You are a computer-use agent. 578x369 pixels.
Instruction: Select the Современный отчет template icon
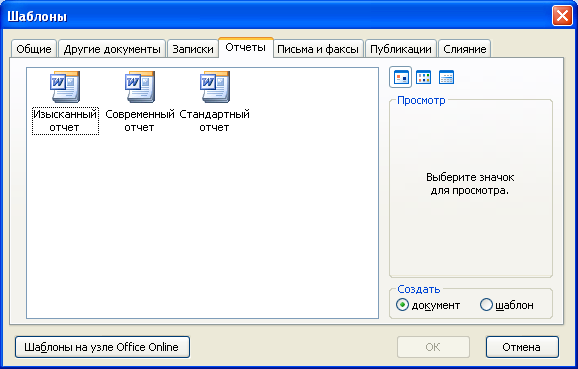click(140, 87)
